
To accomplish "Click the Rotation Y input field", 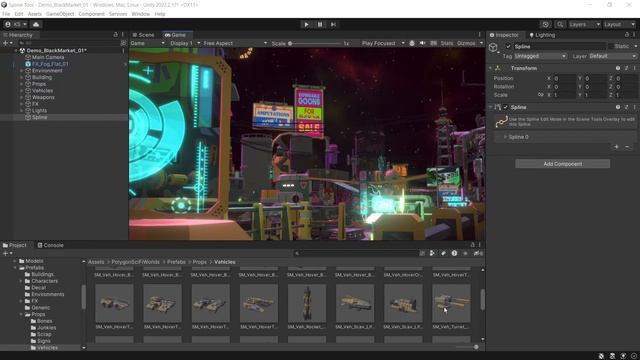I will point(595,87).
